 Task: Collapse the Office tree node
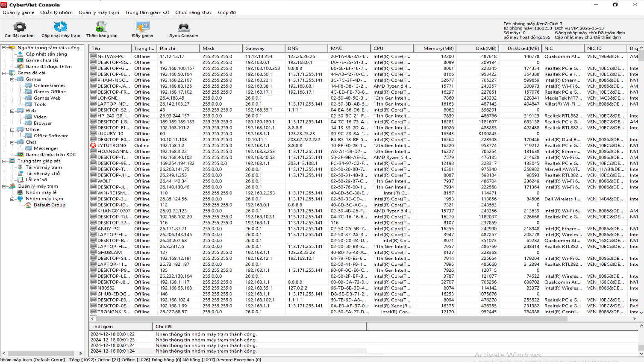coord(12,129)
